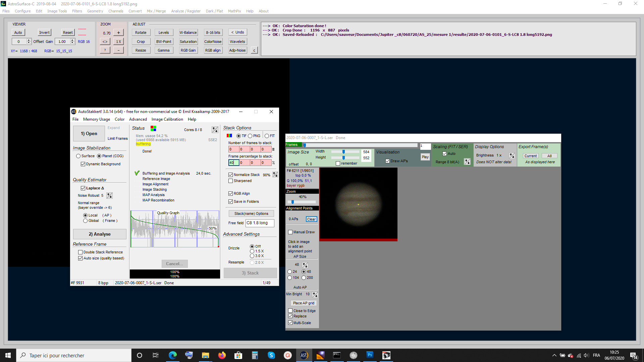Open Photoshop from the taskbar

pyautogui.click(x=370, y=355)
